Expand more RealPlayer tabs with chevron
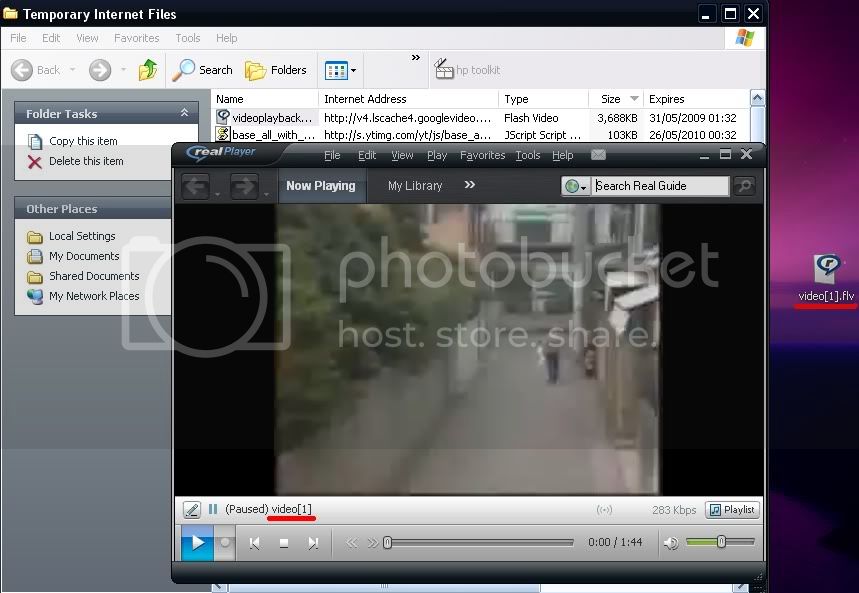Viewport: 859px width, 593px height. coord(470,185)
